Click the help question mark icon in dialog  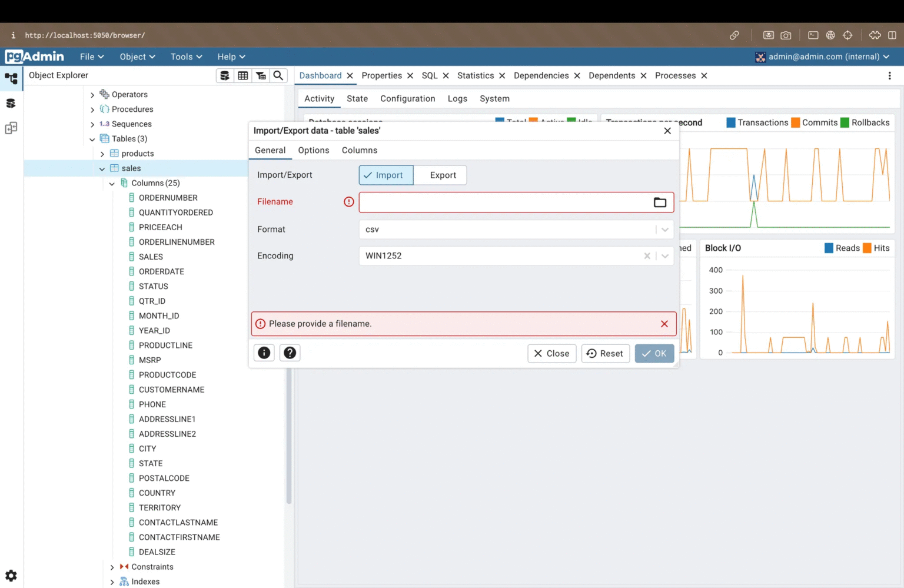[290, 353]
